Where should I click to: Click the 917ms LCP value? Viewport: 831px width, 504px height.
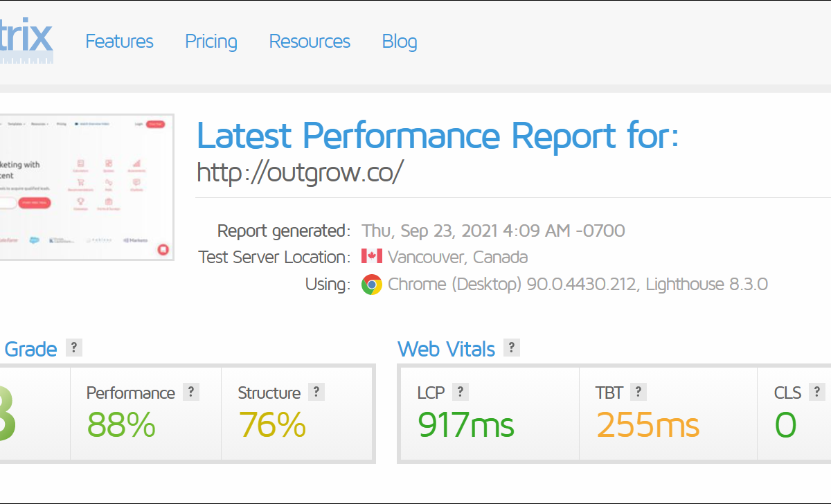(x=465, y=425)
